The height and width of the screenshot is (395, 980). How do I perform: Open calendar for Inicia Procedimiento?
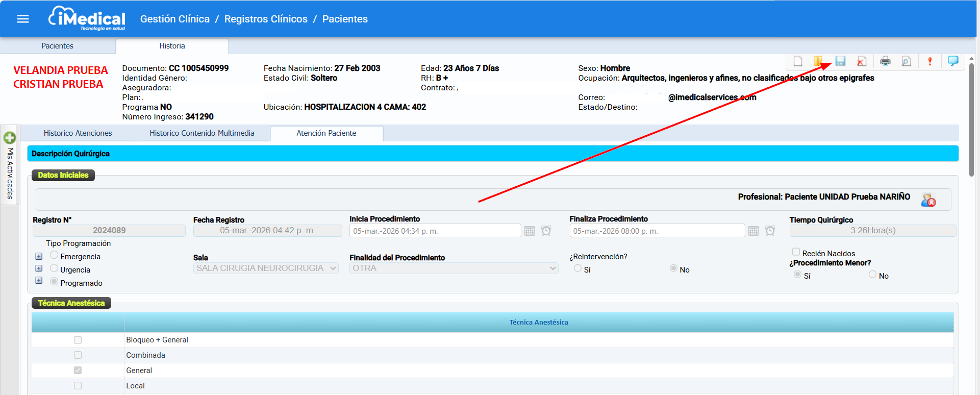click(530, 231)
